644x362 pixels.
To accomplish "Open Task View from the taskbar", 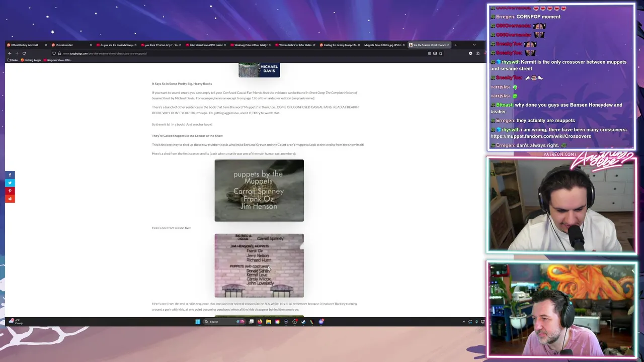I will 251,322.
